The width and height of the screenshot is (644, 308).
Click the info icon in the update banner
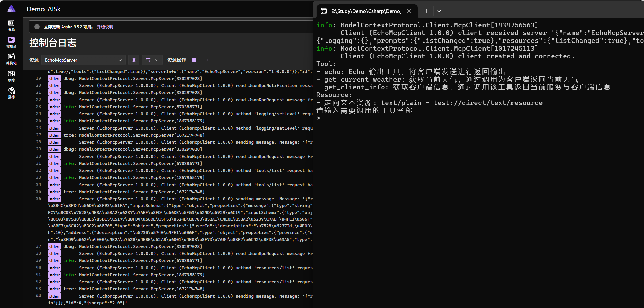(x=37, y=27)
